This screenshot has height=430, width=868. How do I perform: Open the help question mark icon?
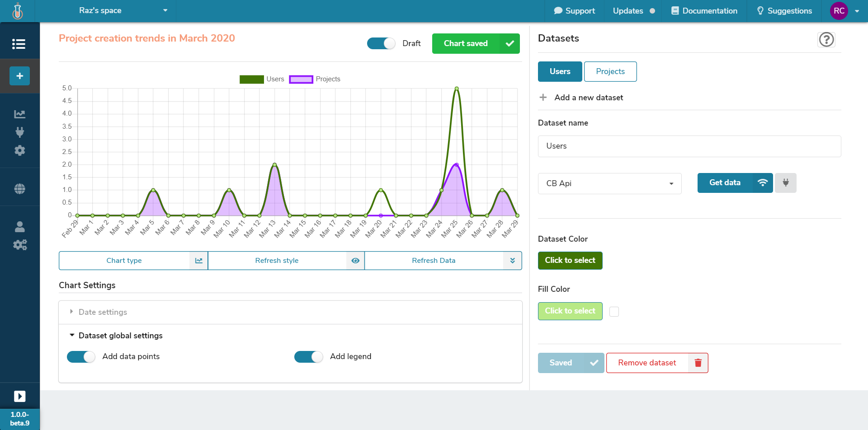(x=826, y=40)
